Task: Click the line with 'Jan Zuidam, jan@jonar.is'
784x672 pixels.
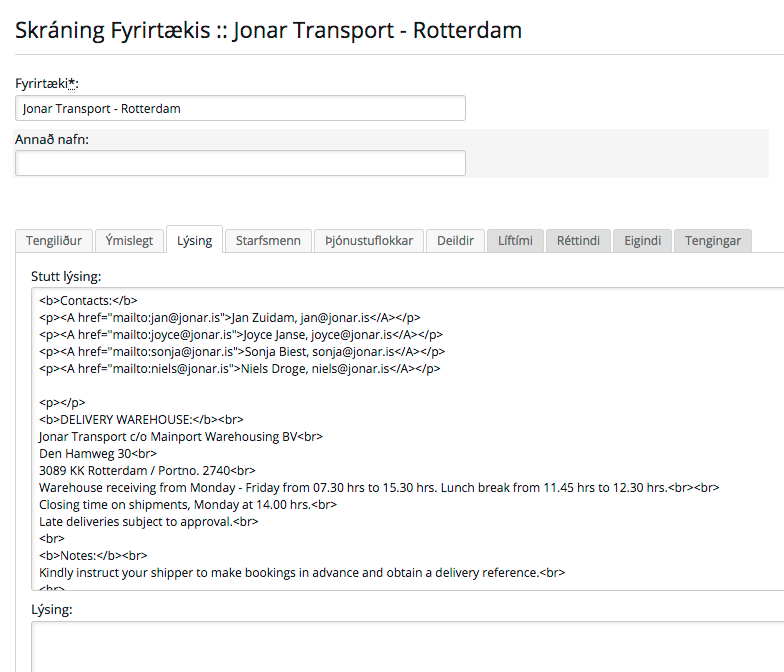Action: click(230, 318)
